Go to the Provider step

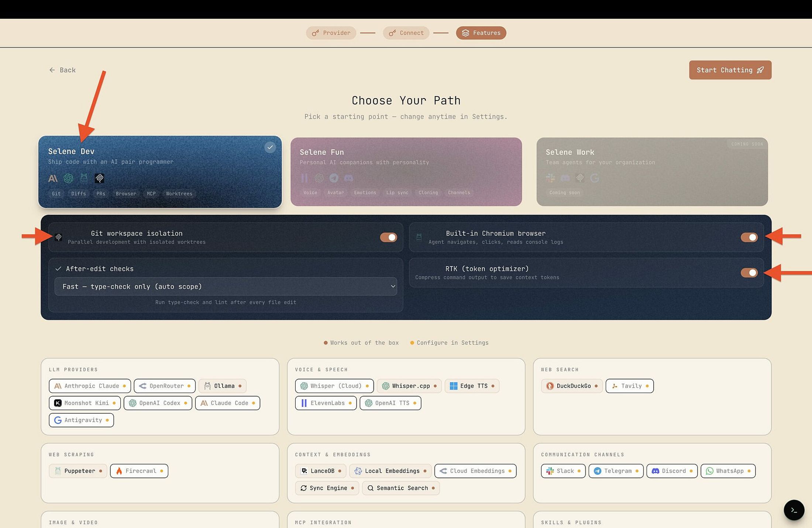pos(331,33)
